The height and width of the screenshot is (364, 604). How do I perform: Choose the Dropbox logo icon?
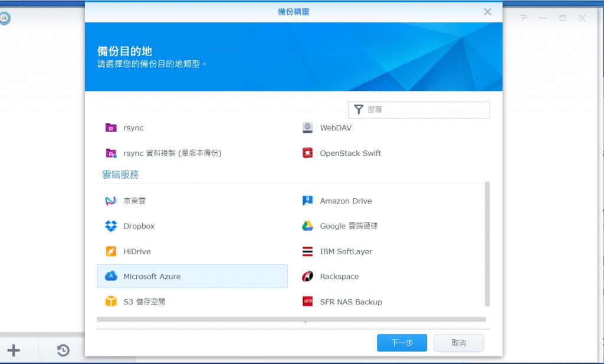pos(111,226)
